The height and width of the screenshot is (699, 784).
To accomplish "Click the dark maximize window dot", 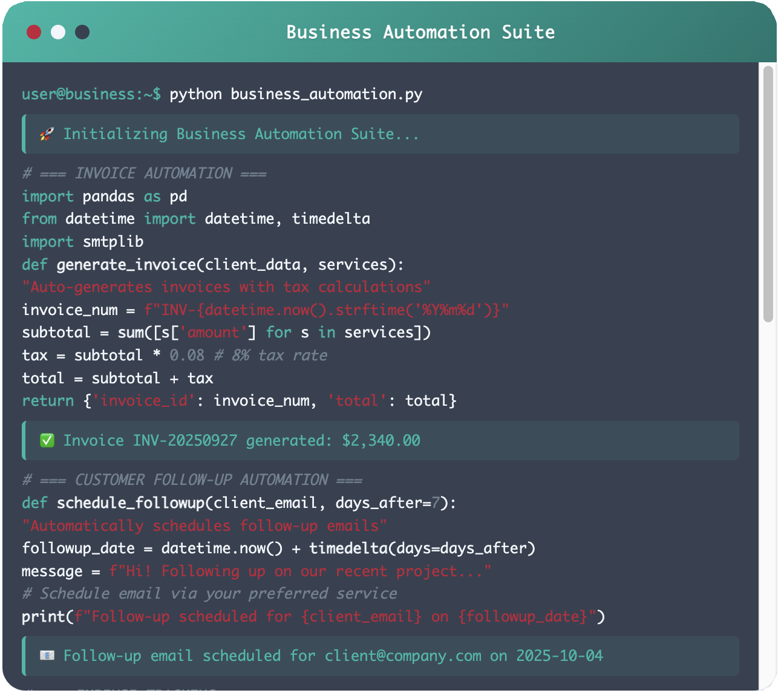I will coord(82,32).
